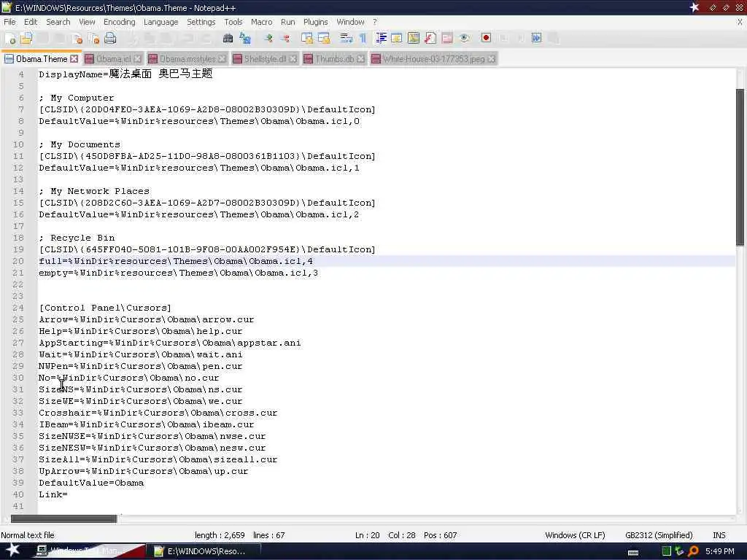Close the Obama.icl tab
Screen dimensions: 747x560
[x=137, y=58]
